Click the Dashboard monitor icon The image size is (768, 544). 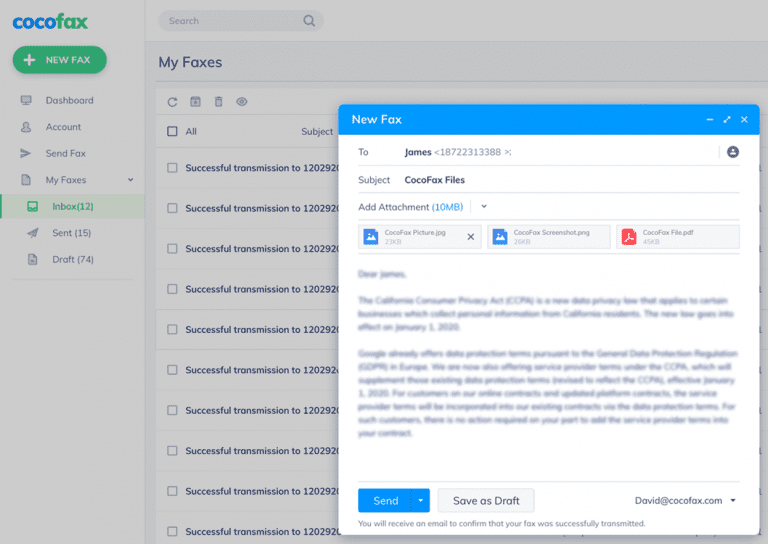[x=26, y=100]
